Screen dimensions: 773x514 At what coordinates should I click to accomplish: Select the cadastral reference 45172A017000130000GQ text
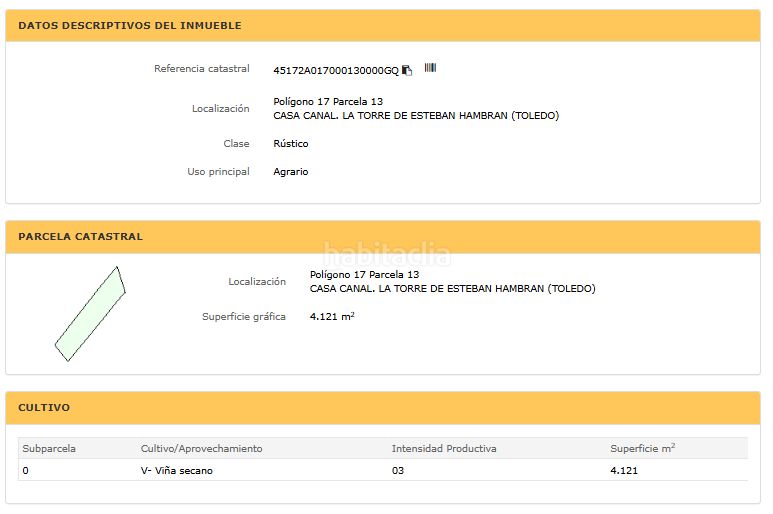336,70
